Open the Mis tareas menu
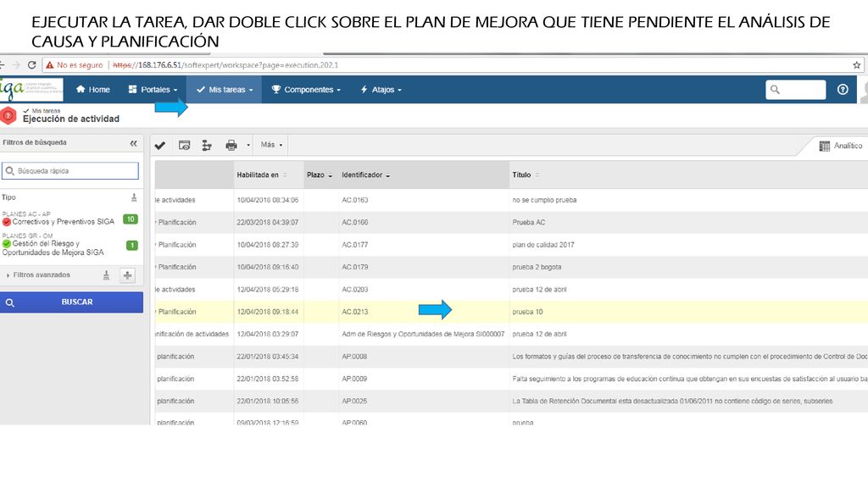Viewport: 868px width, 488px height. (x=224, y=90)
